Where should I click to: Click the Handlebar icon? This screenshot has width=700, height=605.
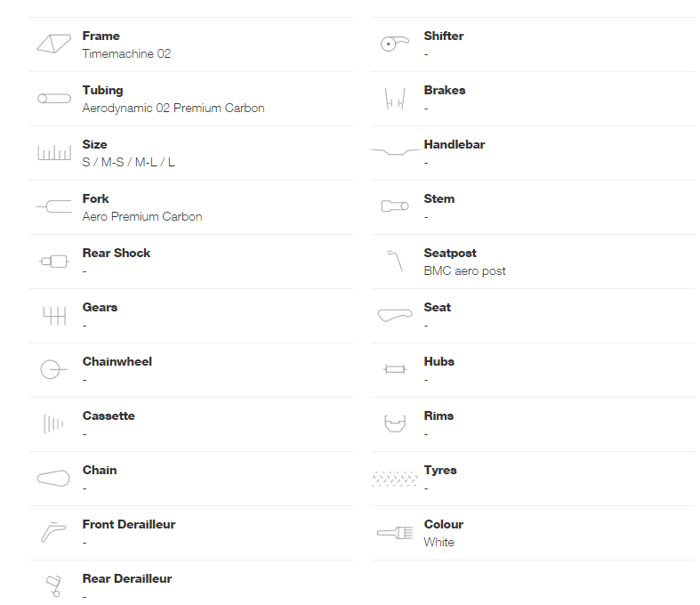click(x=395, y=152)
